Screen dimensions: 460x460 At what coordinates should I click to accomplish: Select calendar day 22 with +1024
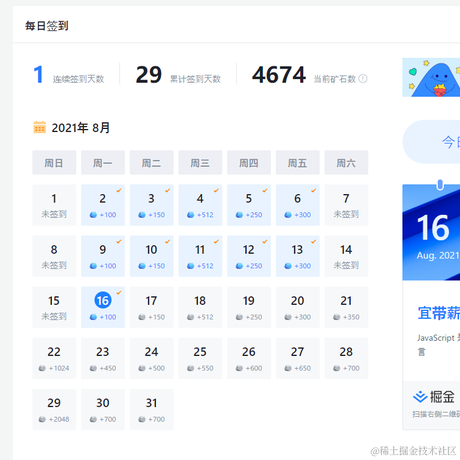pos(54,358)
